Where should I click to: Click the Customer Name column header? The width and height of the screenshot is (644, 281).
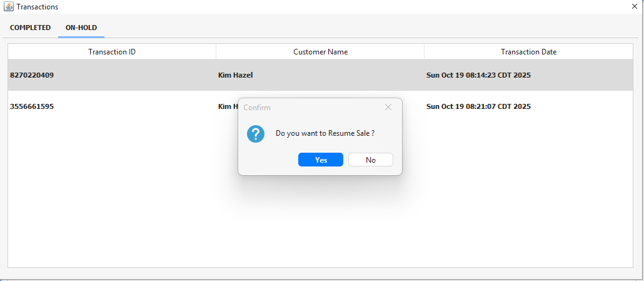pyautogui.click(x=320, y=52)
